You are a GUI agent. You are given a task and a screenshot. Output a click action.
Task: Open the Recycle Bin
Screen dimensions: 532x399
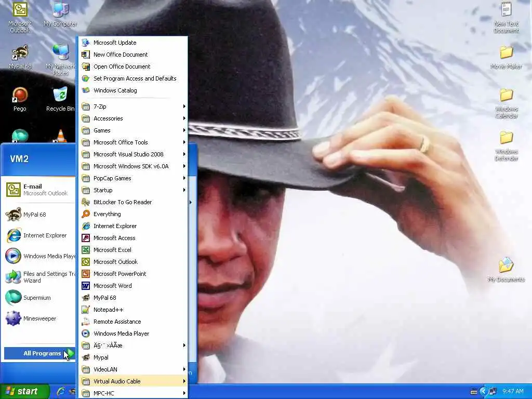(60, 99)
